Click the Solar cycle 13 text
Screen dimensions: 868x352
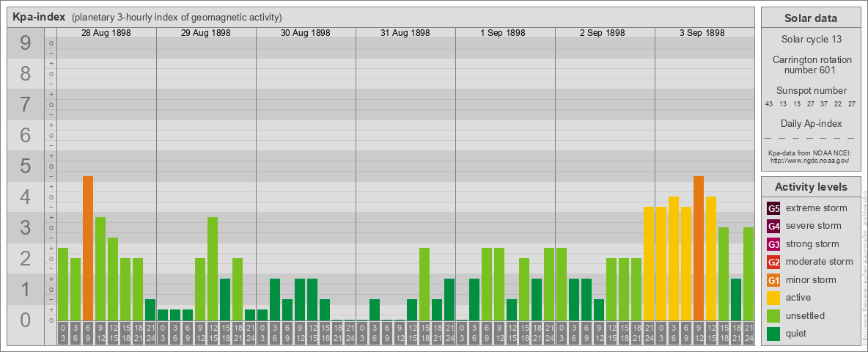811,40
